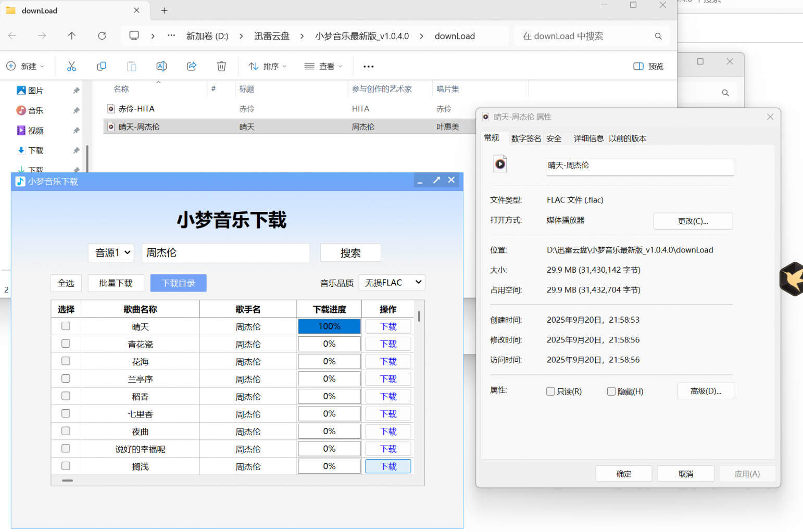Screen dimensions: 803x532
Task: Click the Rename icon in Explorer toolbar
Action: (161, 66)
